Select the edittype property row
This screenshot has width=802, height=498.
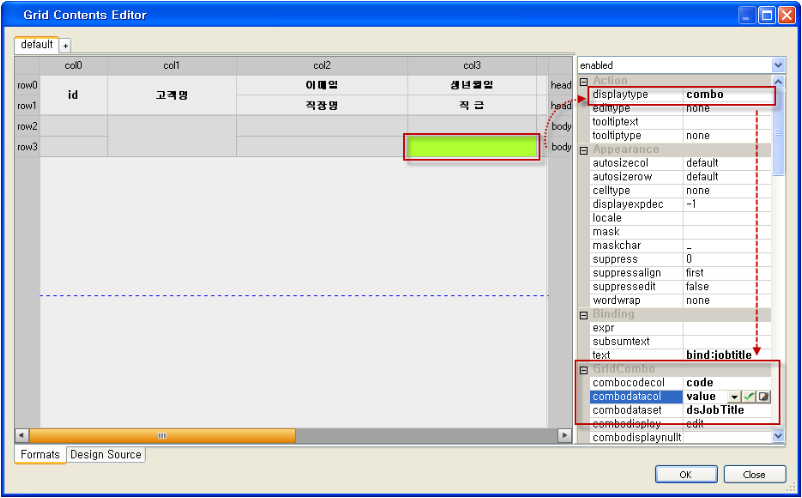coord(680,108)
